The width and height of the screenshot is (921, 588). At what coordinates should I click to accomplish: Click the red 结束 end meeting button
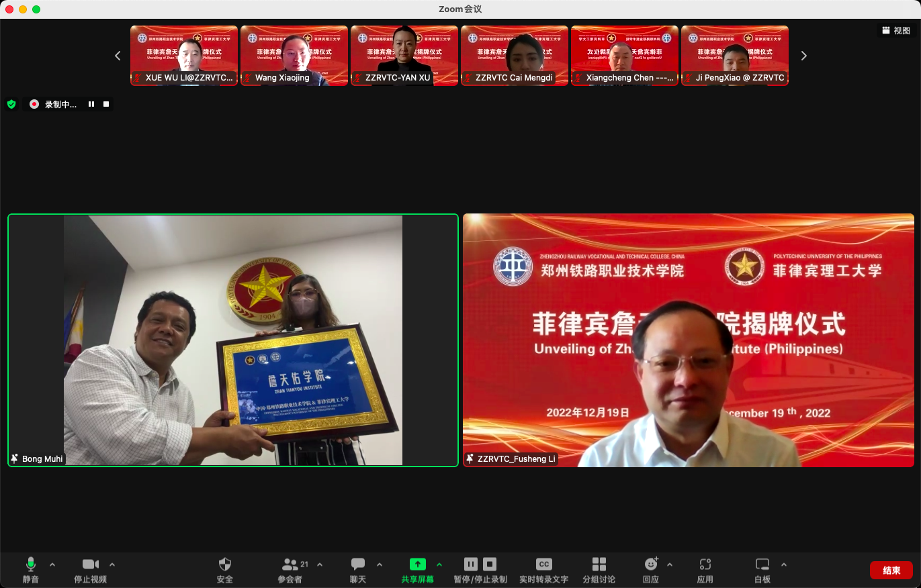(x=891, y=571)
